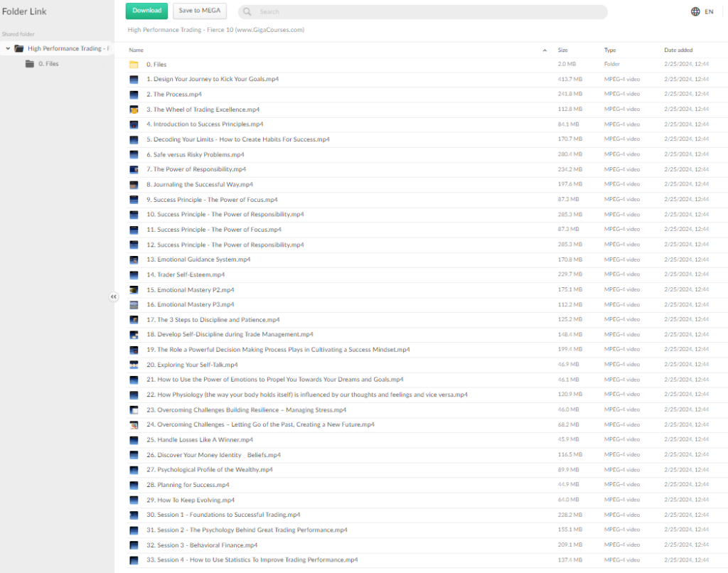Viewport: 728px width, 573px height.
Task: Click the search input field
Action: 427,12
